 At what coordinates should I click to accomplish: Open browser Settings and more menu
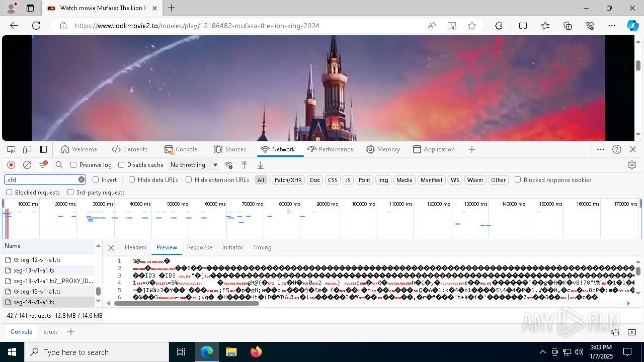pos(612,26)
